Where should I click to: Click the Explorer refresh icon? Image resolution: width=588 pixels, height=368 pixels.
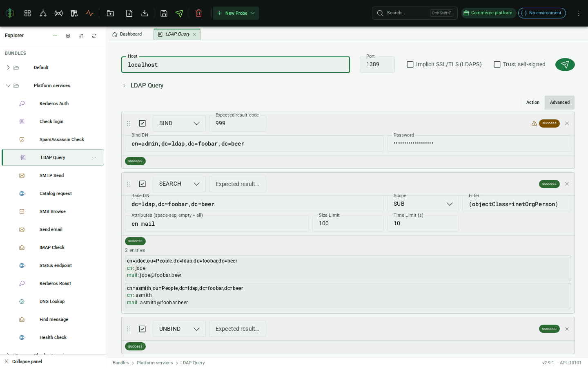click(x=94, y=36)
